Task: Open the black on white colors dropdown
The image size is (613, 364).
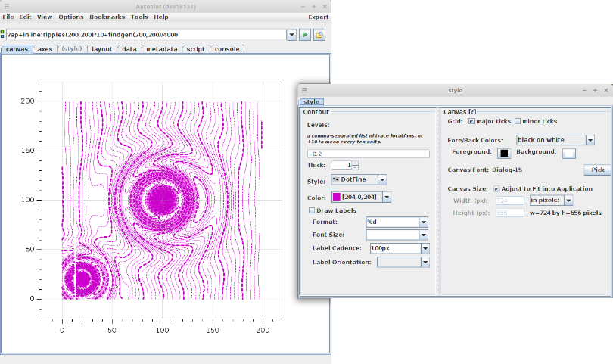Action: pos(590,140)
